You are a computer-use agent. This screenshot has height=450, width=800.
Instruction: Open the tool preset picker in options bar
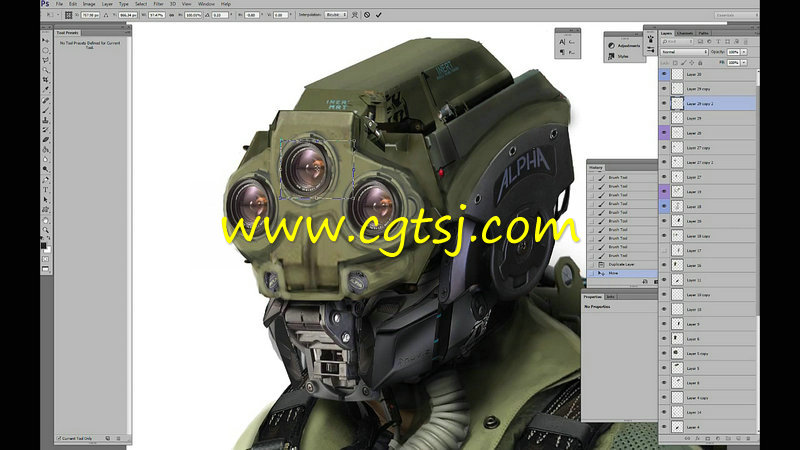(52, 15)
